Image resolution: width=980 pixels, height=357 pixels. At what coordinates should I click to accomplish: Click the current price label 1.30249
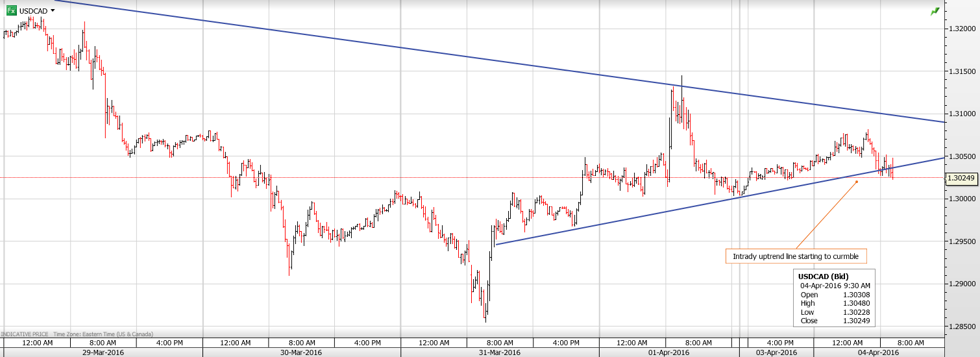click(962, 178)
